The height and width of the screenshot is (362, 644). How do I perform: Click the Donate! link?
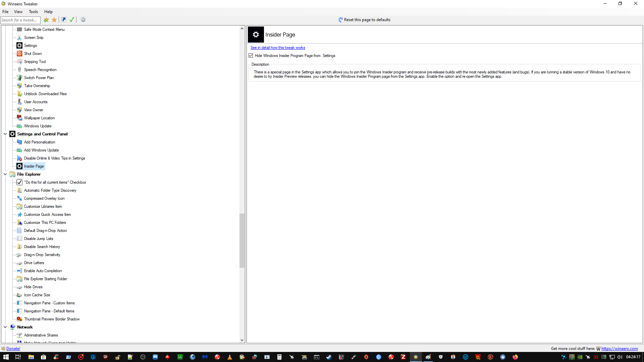pyautogui.click(x=13, y=349)
